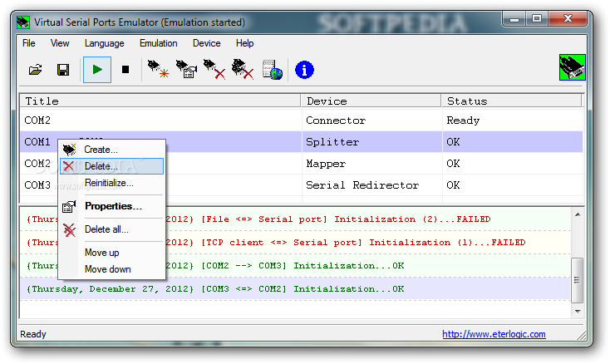Click OK status in Splitter row
Screen dimensions: 610x364
point(453,142)
